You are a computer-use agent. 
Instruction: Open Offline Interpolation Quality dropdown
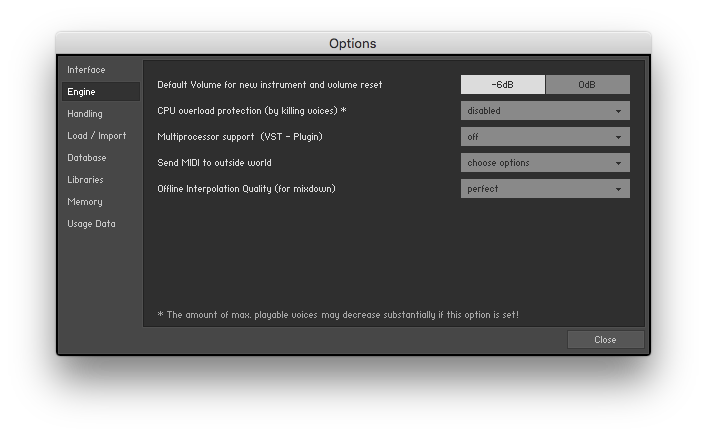click(x=545, y=189)
